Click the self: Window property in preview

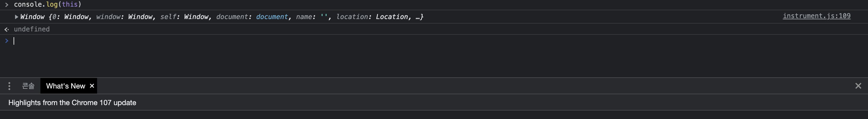184,17
